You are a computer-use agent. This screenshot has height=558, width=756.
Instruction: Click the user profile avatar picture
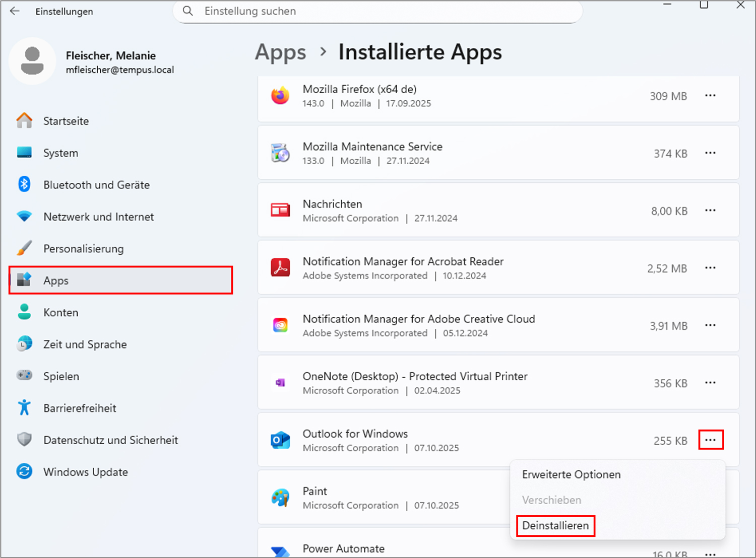click(x=32, y=61)
